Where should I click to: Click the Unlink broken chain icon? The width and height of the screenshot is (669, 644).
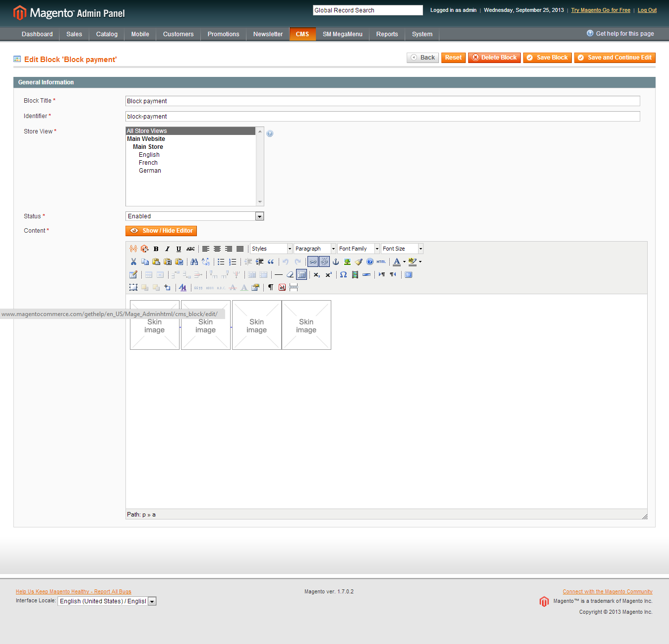click(x=324, y=261)
